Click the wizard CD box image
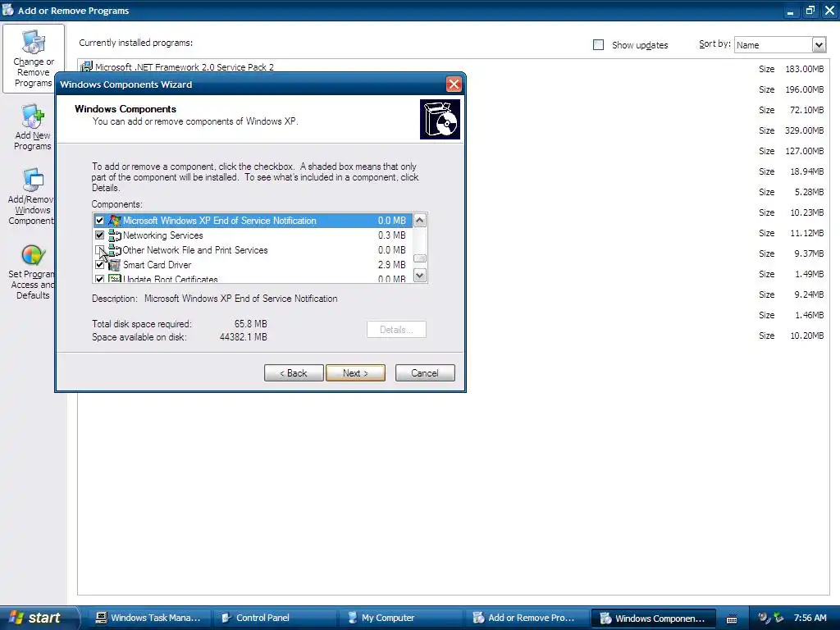840x630 pixels. coord(440,120)
